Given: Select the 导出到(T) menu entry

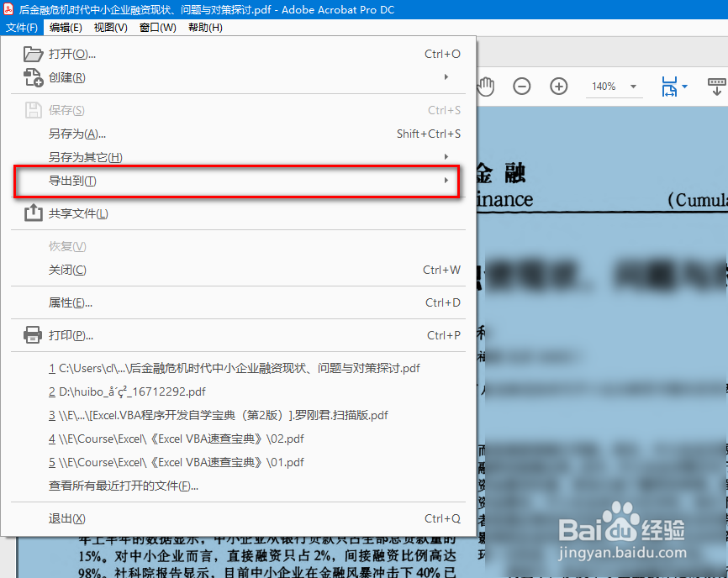Looking at the screenshot, I should pyautogui.click(x=238, y=181).
